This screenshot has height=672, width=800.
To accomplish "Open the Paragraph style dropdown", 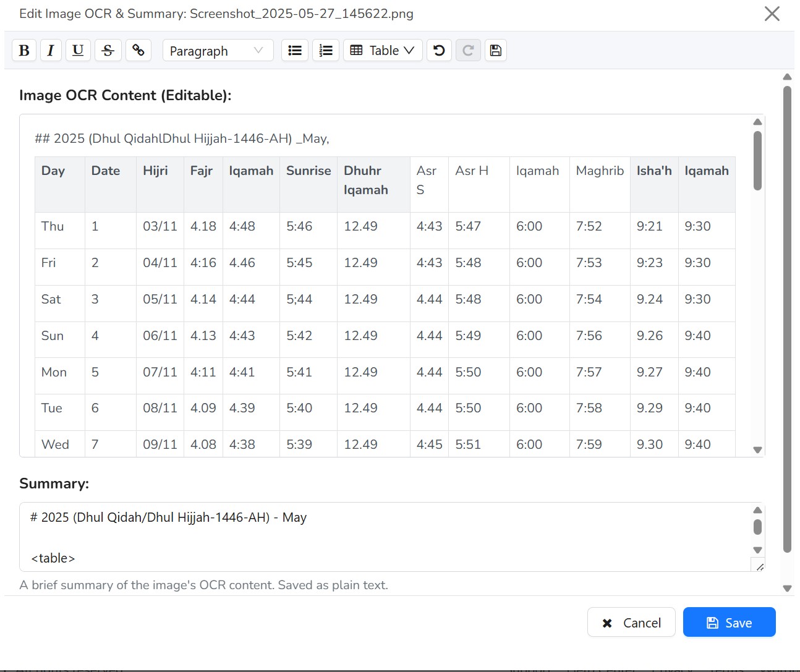I will (x=217, y=51).
